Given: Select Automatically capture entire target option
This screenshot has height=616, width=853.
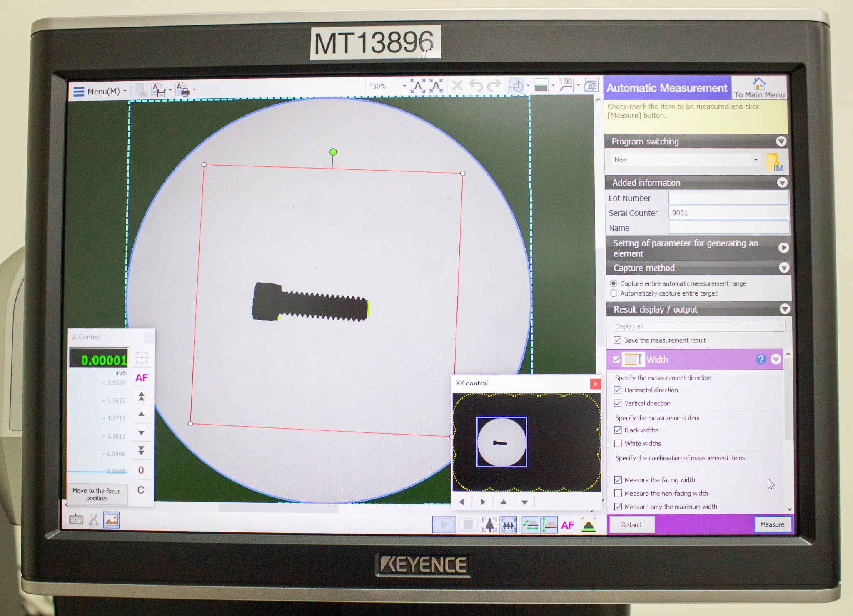Looking at the screenshot, I should [614, 293].
